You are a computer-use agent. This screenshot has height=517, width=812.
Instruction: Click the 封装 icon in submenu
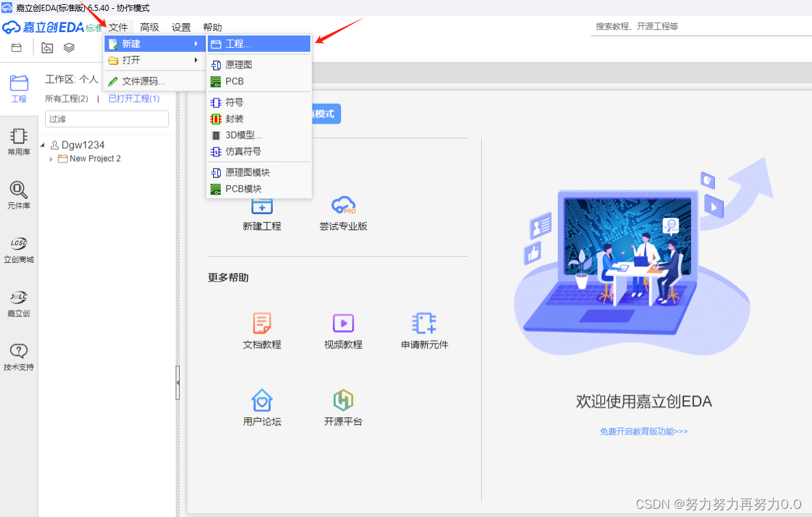(x=216, y=119)
